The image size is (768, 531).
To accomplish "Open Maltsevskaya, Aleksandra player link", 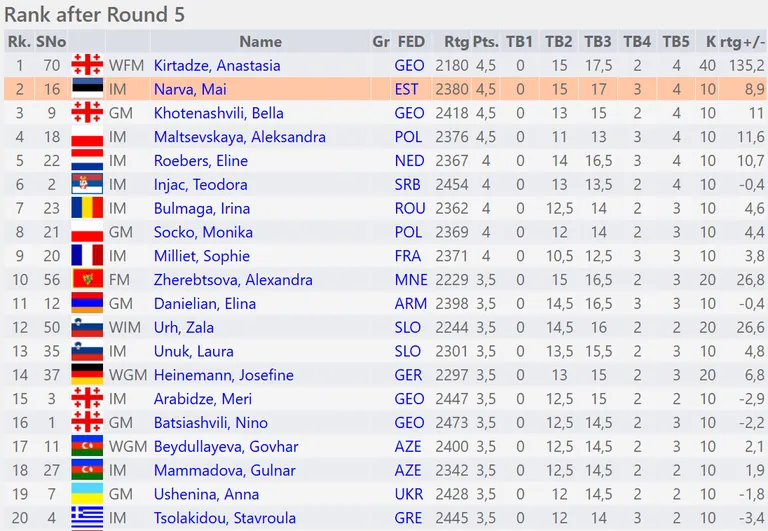I will point(240,137).
